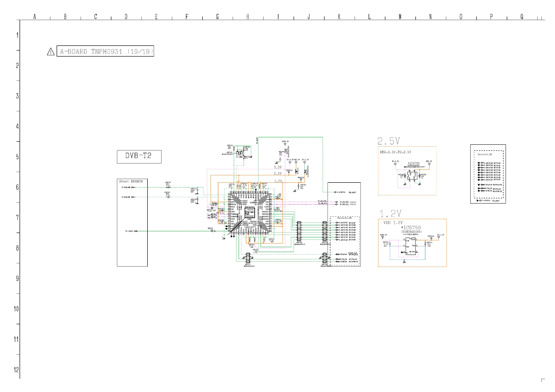Image resolution: width=555 pixels, height=392 pixels.
Task: Click the R6707 resistor array symbol
Action: 248,258
